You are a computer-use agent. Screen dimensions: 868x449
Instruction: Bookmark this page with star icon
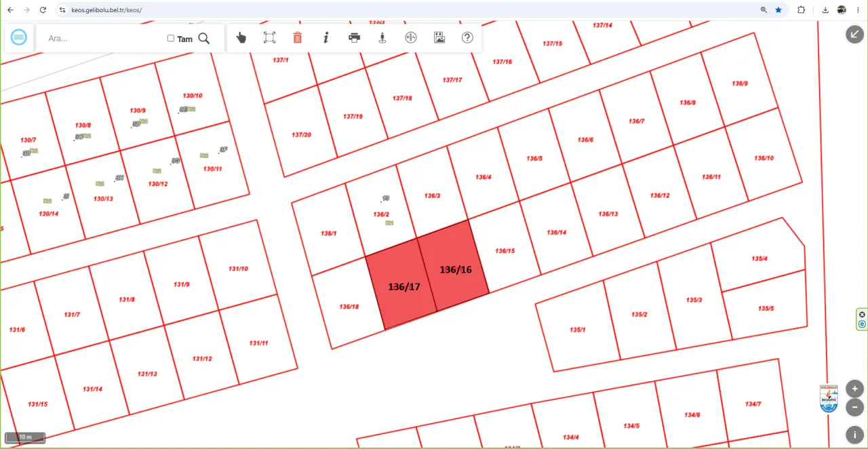[x=778, y=10]
